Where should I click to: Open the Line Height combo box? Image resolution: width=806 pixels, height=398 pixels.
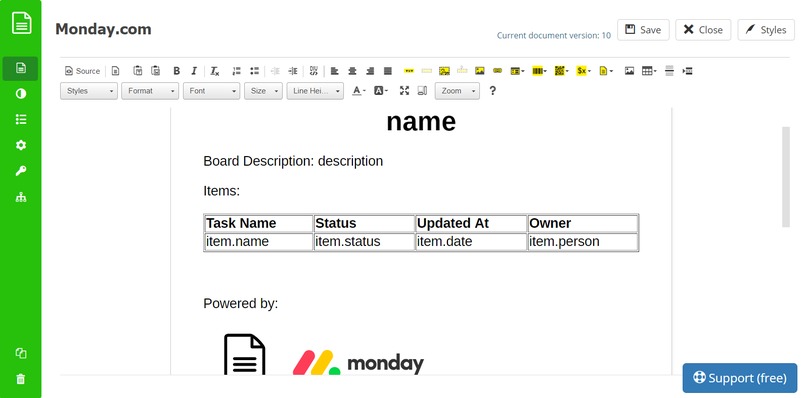click(x=315, y=91)
